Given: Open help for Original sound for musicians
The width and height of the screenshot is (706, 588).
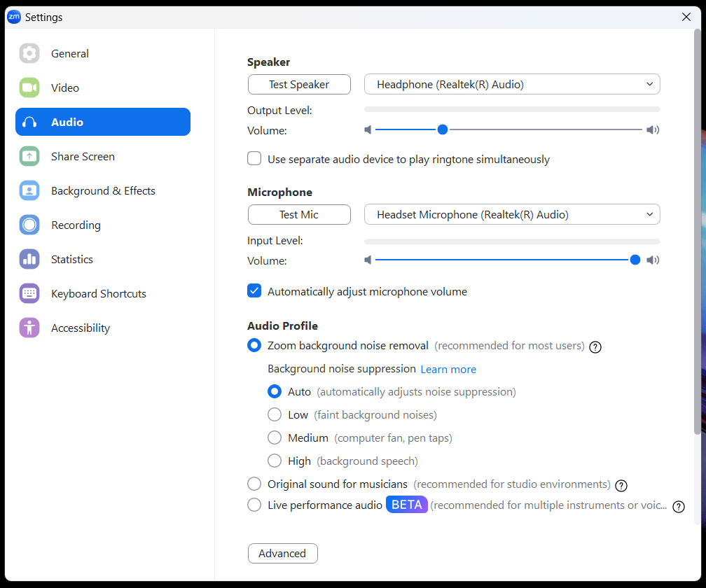Looking at the screenshot, I should (x=621, y=485).
